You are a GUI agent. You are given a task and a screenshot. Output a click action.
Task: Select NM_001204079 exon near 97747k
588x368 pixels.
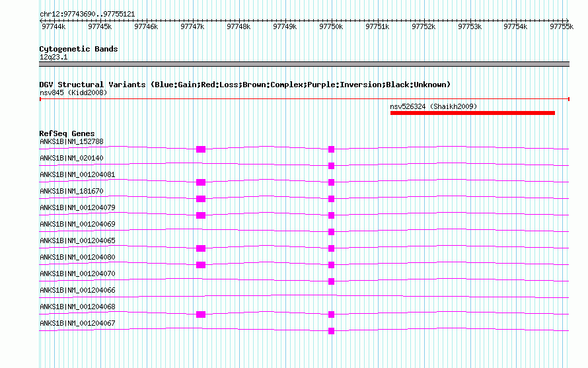pyautogui.click(x=201, y=215)
